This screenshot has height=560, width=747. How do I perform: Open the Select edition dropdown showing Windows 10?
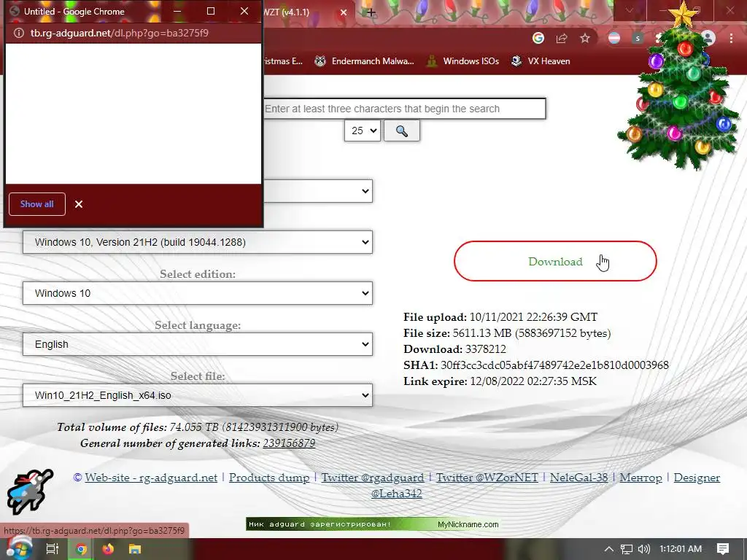tap(197, 293)
